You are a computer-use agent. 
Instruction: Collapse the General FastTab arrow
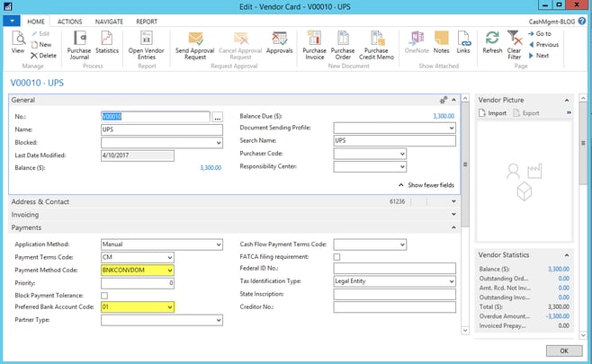tap(453, 100)
